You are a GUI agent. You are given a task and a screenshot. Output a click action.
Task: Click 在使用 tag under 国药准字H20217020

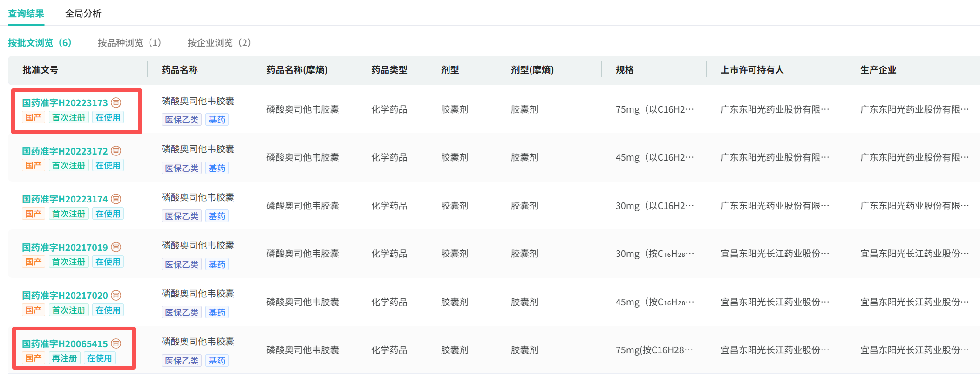coord(108,310)
